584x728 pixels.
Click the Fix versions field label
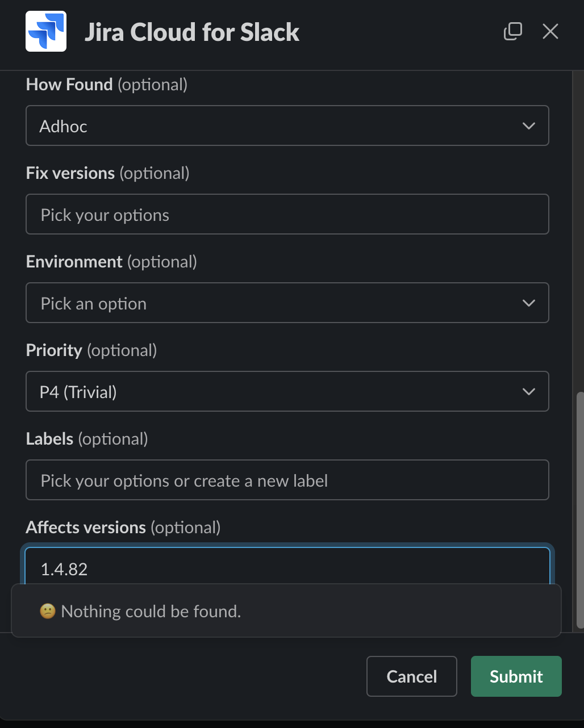pos(108,173)
